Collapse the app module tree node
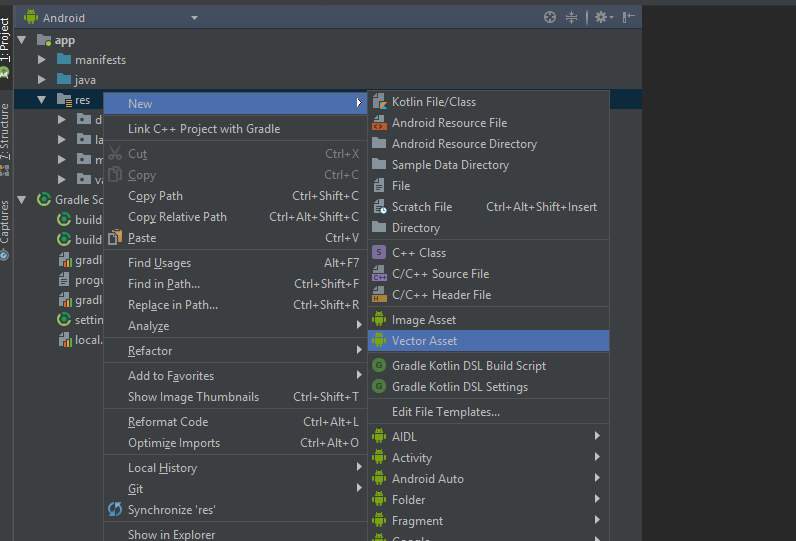The image size is (796, 541). click(22, 40)
